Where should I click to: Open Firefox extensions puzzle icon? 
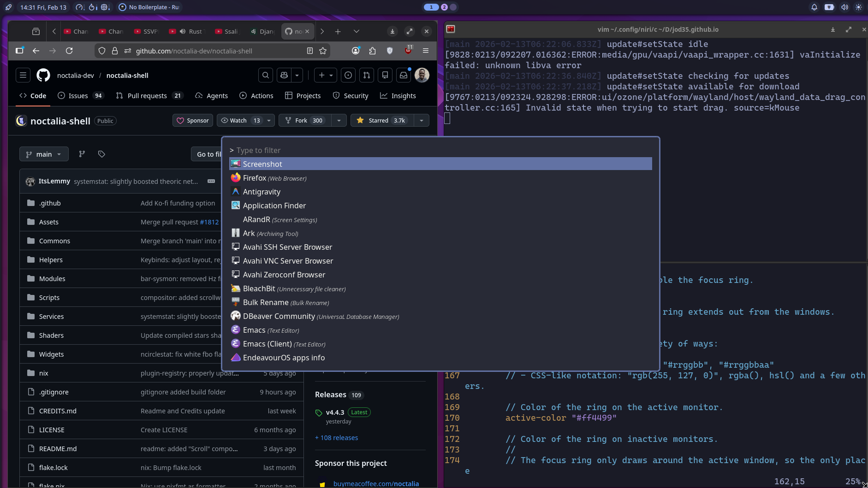pos(372,51)
